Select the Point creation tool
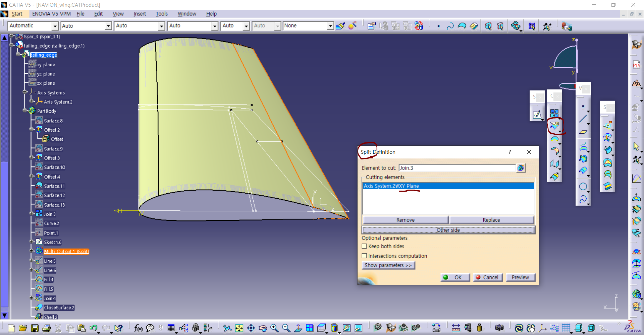 coord(583,107)
